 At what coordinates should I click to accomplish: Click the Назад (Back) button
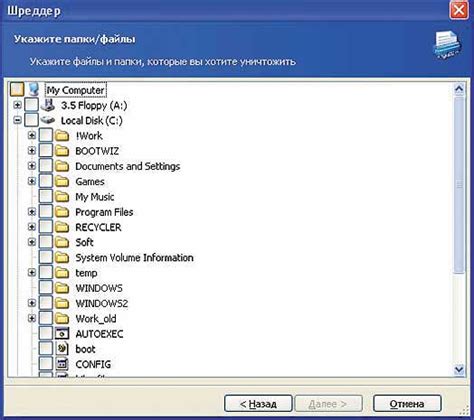258,404
